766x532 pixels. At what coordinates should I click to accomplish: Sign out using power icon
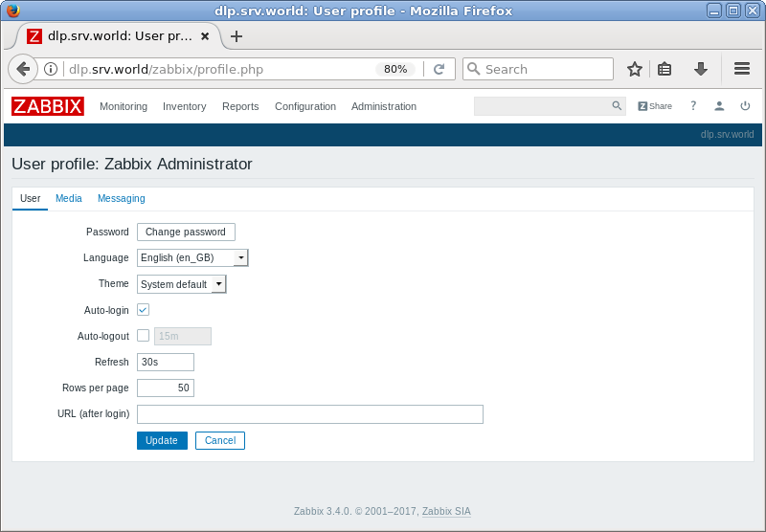[745, 105]
